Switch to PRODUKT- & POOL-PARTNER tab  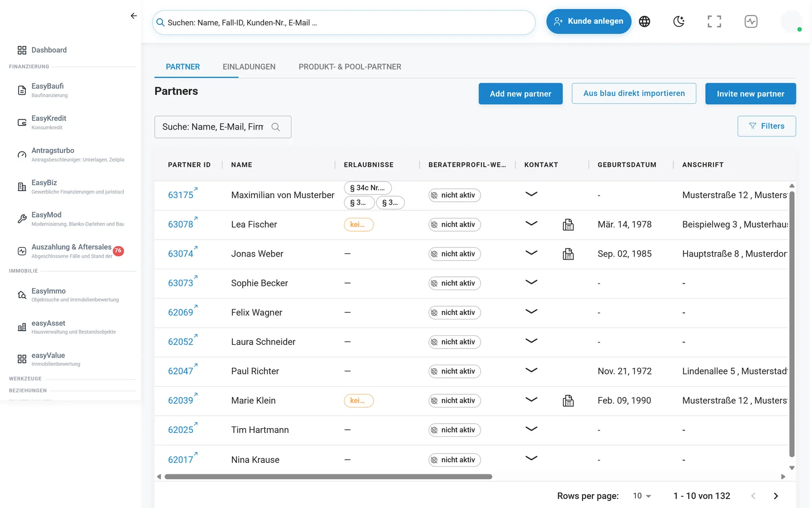(350, 67)
